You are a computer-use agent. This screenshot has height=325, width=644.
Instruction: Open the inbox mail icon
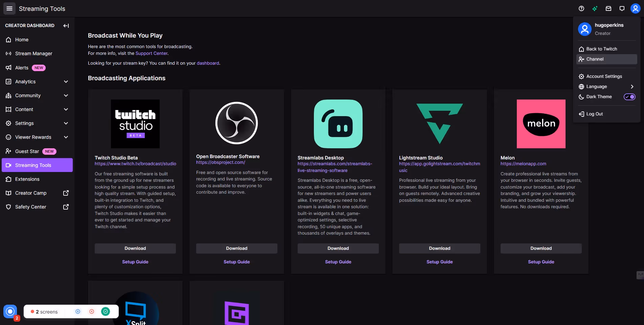pyautogui.click(x=608, y=8)
